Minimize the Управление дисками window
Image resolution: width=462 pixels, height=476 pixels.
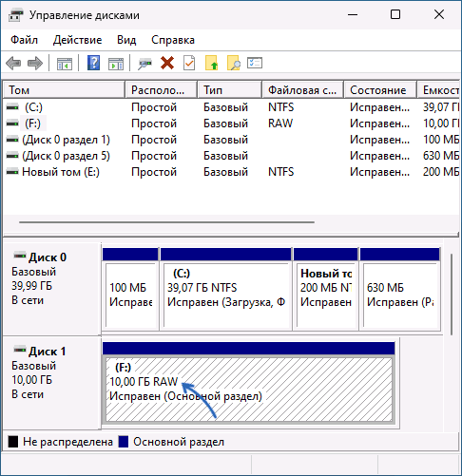click(x=353, y=15)
